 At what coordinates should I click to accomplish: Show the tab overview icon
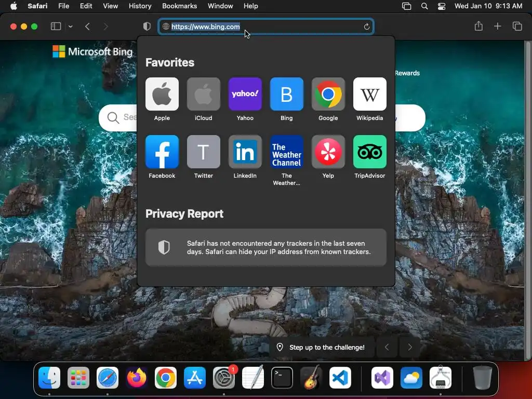tap(517, 26)
